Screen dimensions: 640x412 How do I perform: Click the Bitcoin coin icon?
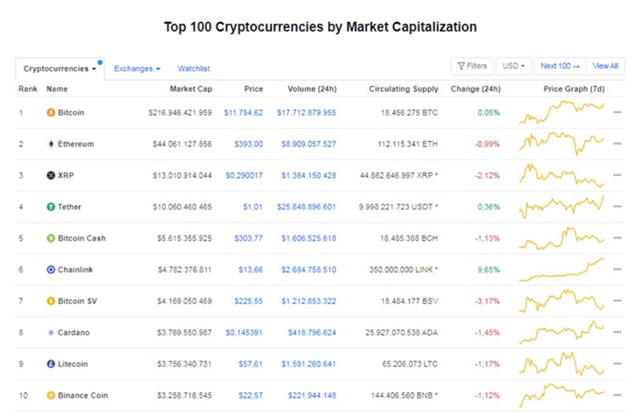51,113
